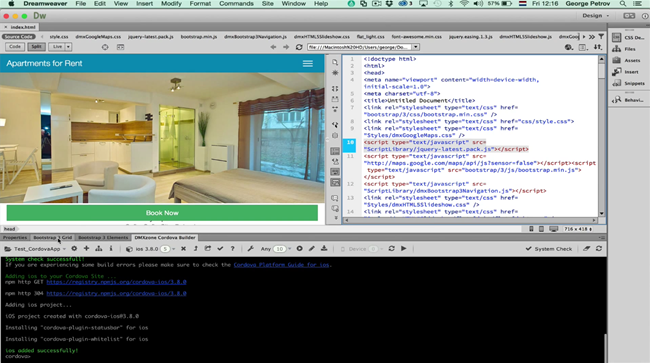Expand Test_CordovaApp project dropdown

tap(64, 249)
